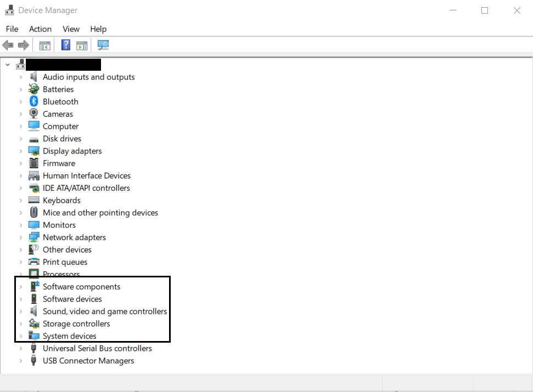This screenshot has height=392, width=533.
Task: Click the Bluetooth category icon
Action: tap(34, 101)
